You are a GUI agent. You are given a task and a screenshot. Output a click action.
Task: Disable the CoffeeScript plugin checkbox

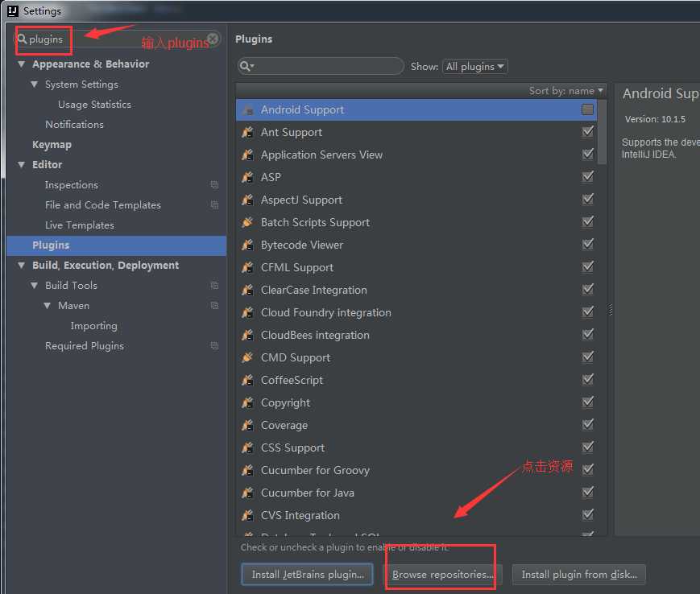pos(588,379)
